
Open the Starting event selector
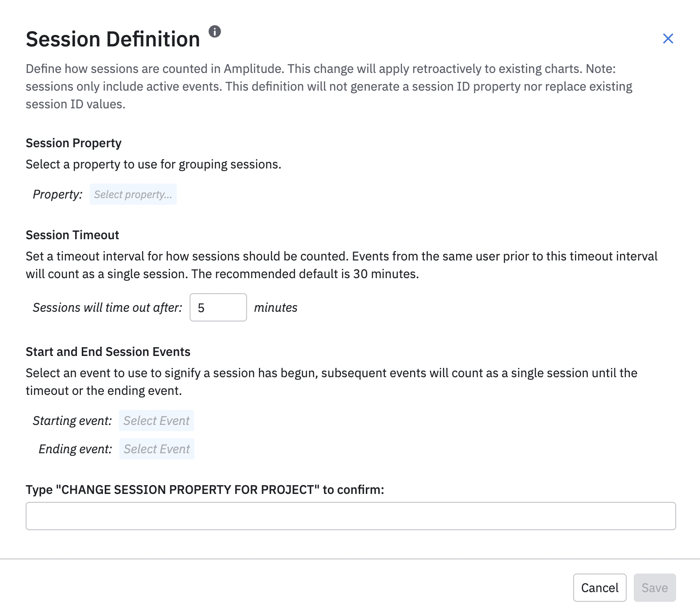point(156,421)
